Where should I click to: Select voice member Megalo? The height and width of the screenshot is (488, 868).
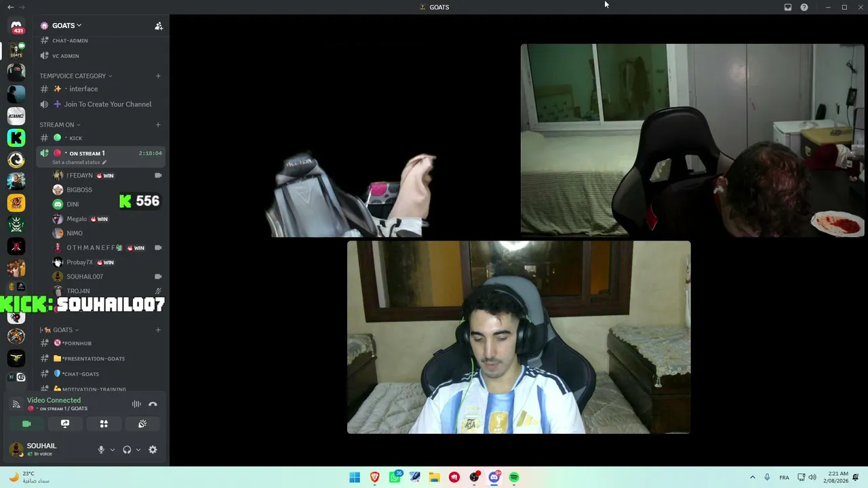[108, 219]
